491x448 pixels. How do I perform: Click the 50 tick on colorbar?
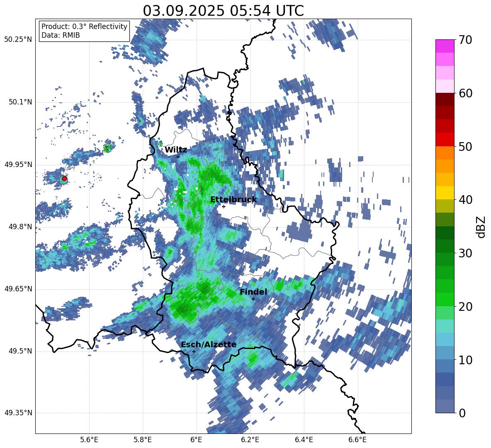tap(465, 146)
